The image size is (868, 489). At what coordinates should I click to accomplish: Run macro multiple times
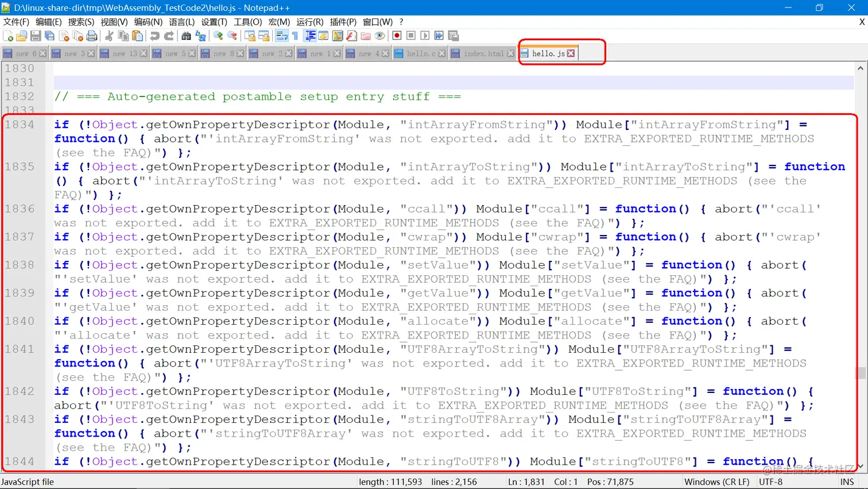pyautogui.click(x=439, y=36)
